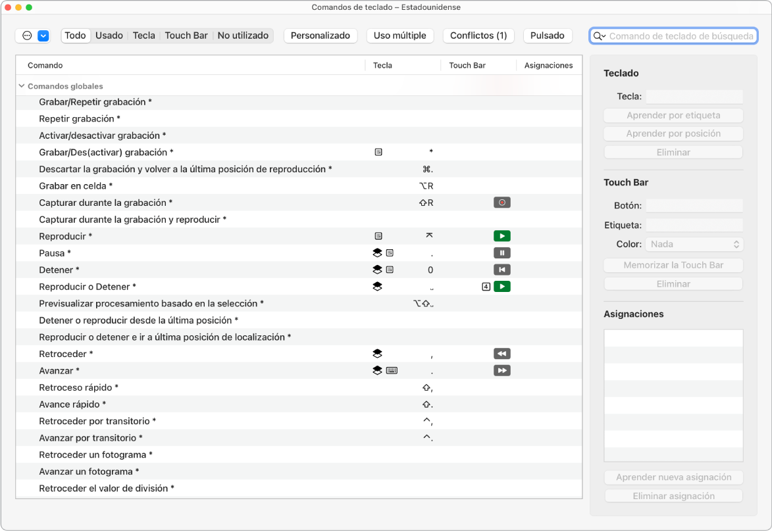Switch to the Usado filter tab
Viewport: 772px width, 532px height.
click(109, 36)
